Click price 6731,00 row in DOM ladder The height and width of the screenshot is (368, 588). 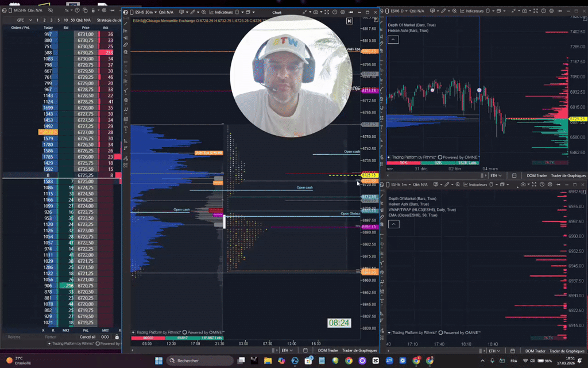[x=86, y=34]
